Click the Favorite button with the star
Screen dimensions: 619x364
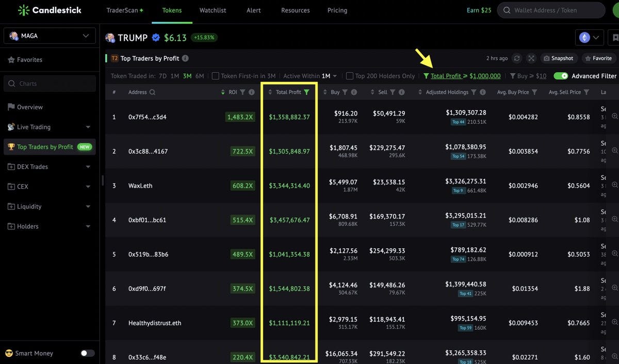[599, 58]
